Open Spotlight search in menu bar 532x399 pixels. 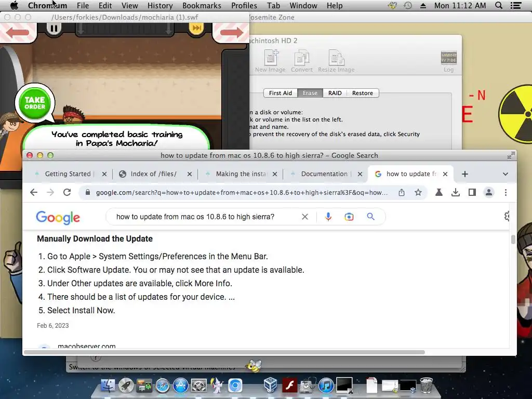click(499, 5)
